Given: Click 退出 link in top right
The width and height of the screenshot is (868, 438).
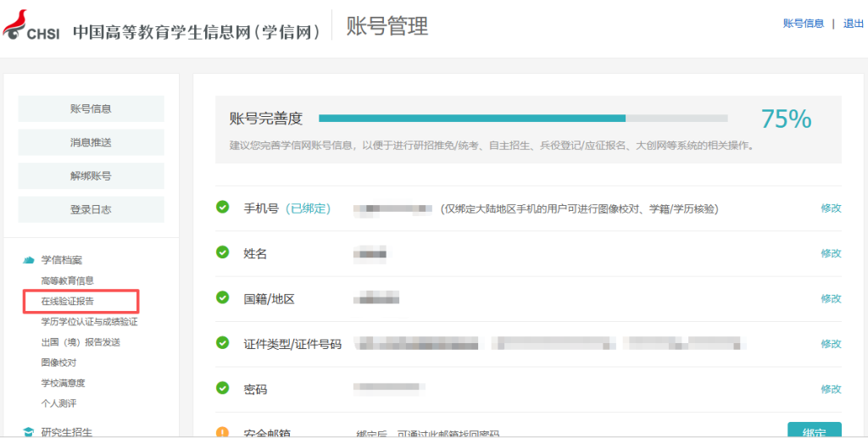Looking at the screenshot, I should pyautogui.click(x=853, y=24).
